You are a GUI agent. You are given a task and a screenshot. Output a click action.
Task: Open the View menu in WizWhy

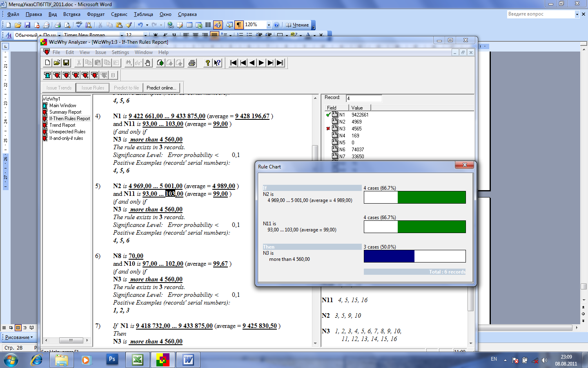pyautogui.click(x=85, y=52)
